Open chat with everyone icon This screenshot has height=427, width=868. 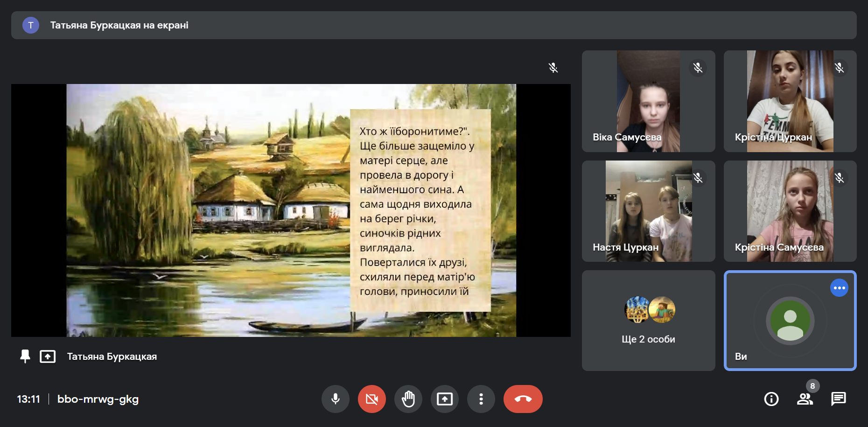pyautogui.click(x=838, y=399)
